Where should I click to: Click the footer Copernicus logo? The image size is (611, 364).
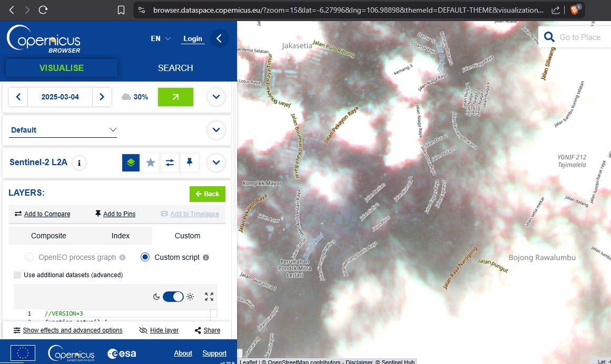[71, 353]
